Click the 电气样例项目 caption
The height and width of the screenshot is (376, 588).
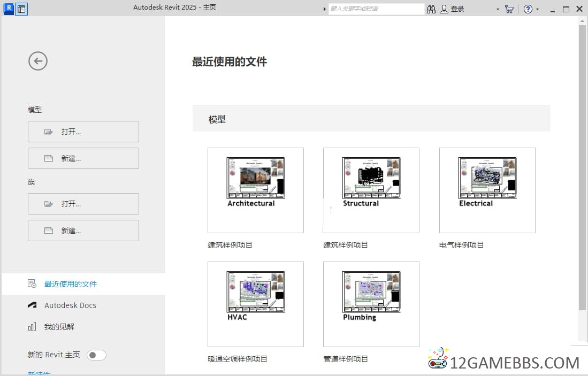point(461,245)
